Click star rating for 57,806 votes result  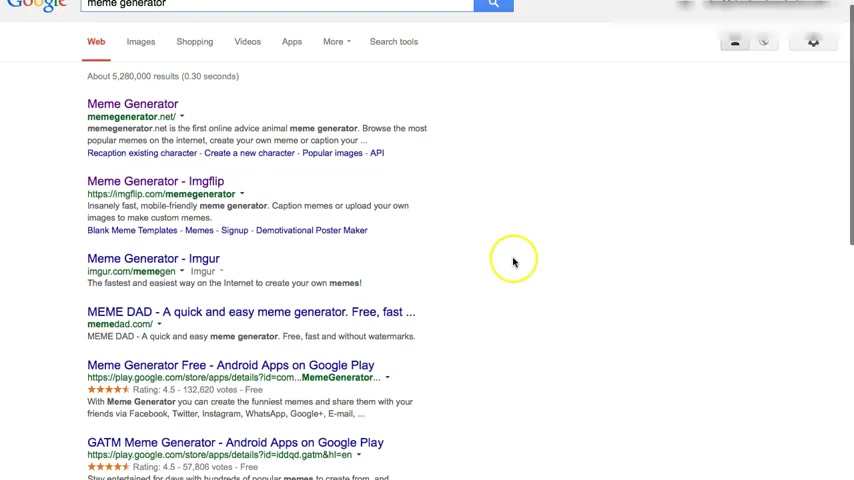(x=108, y=467)
